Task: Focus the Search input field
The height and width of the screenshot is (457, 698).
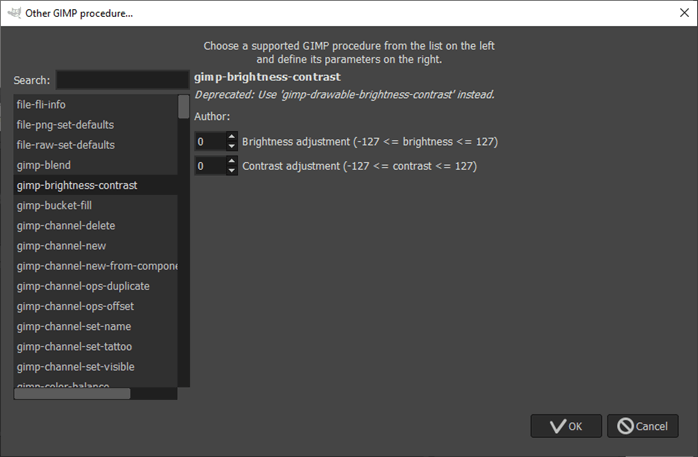Action: pyautogui.click(x=122, y=80)
